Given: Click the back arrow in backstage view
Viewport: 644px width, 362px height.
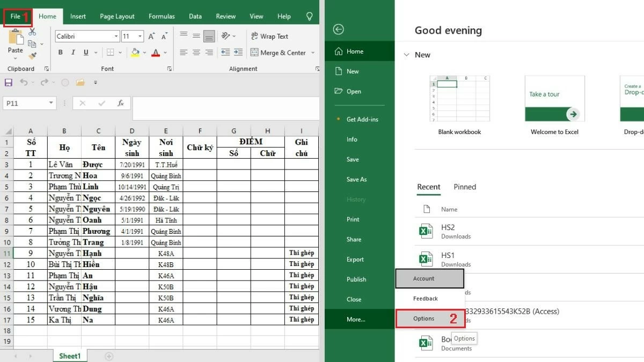Looking at the screenshot, I should 338,30.
